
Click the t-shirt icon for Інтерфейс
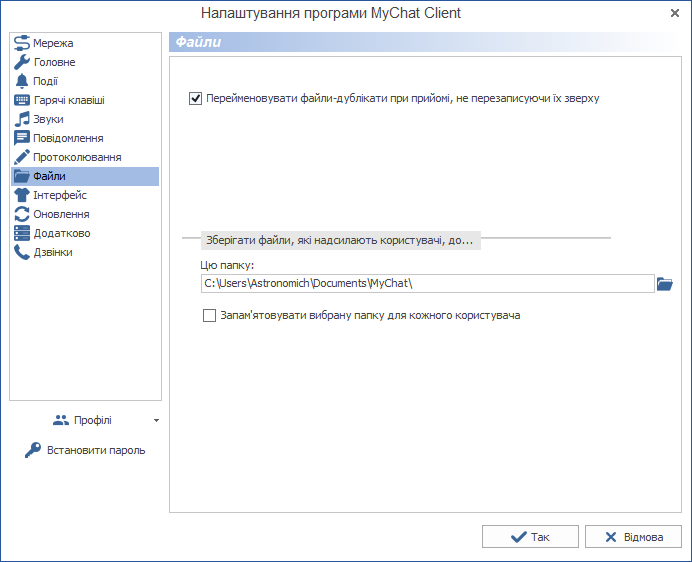point(22,195)
